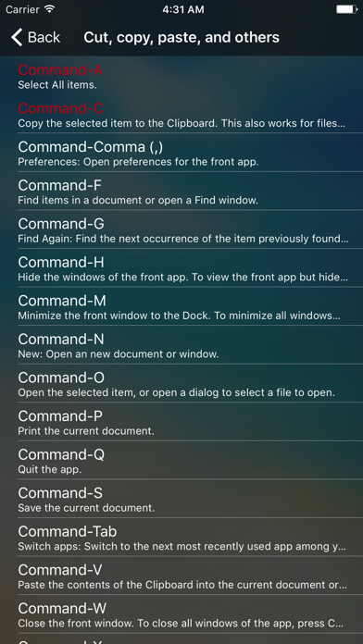Viewport: 363px width, 644px height.
Task: Select the Command-O open item row
Action: click(x=181, y=383)
